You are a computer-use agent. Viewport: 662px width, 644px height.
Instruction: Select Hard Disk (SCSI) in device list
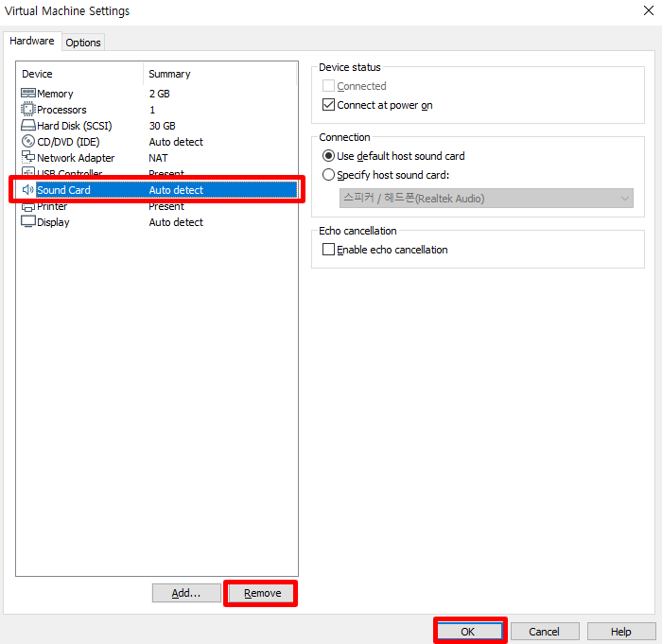[157, 126]
